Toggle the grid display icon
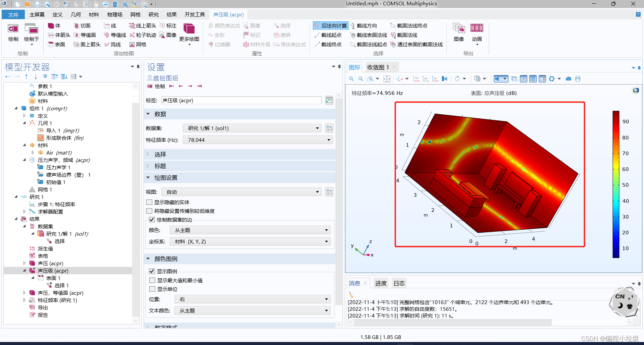The height and width of the screenshot is (345, 644). (533, 79)
